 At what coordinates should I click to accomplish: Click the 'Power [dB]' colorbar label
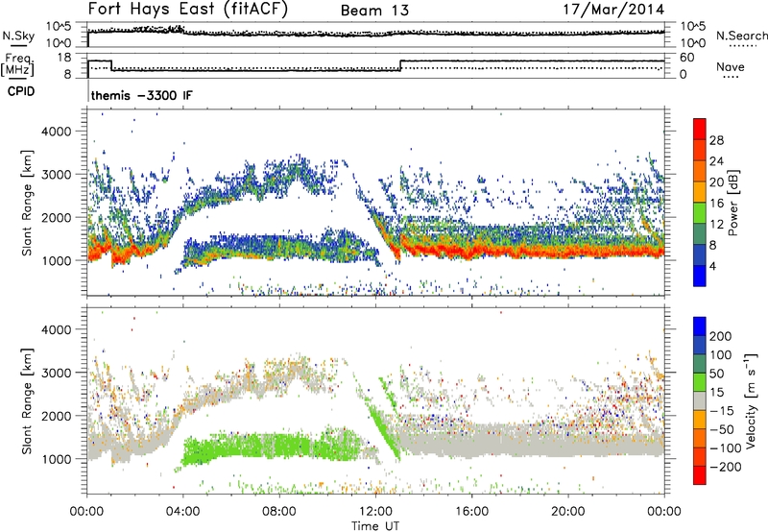coord(732,203)
